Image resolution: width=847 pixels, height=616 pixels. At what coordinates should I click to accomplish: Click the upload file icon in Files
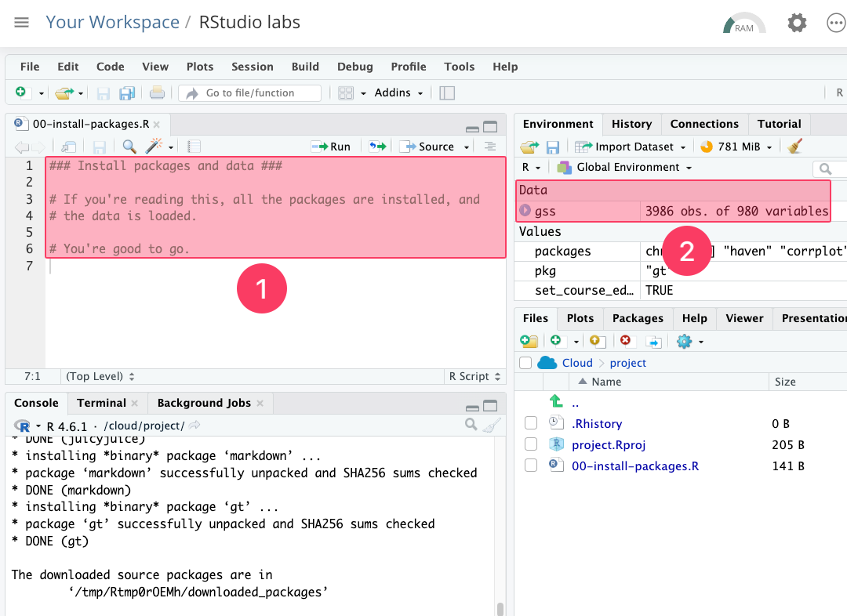click(597, 341)
